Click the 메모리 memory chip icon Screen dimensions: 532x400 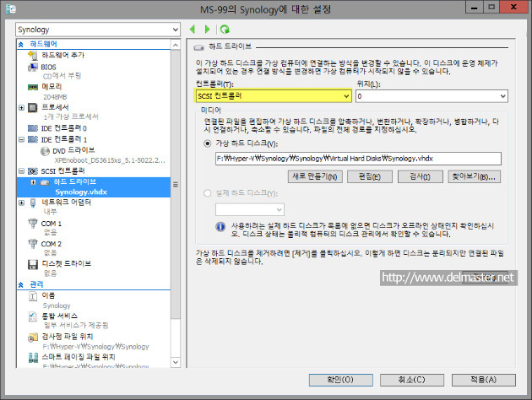33,88
